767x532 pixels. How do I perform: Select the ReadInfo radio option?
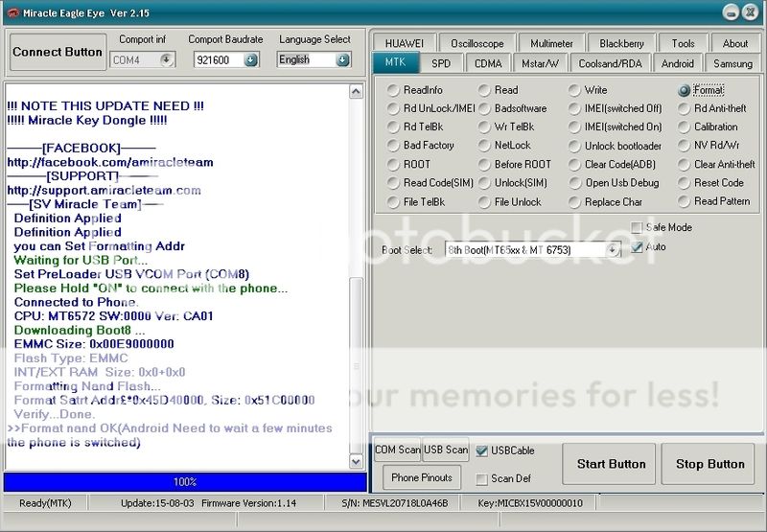pyautogui.click(x=415, y=90)
